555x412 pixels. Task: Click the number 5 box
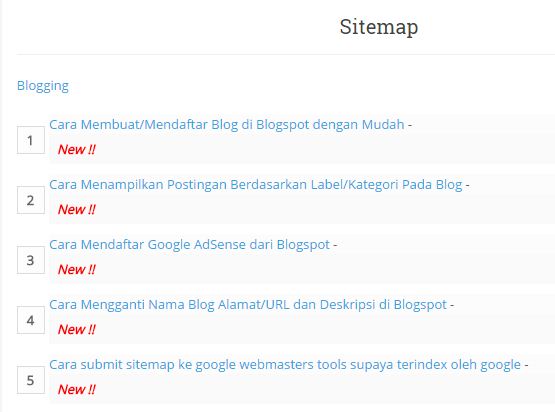point(31,380)
